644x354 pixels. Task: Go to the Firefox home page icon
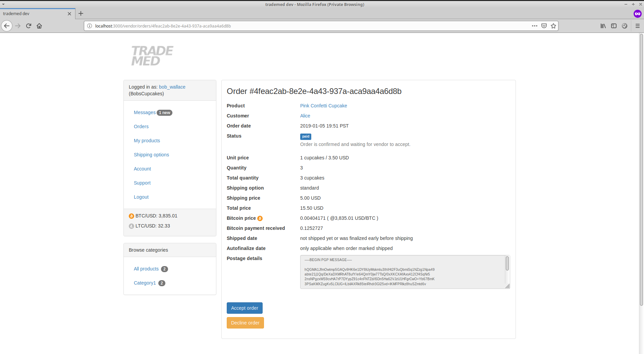click(x=39, y=26)
